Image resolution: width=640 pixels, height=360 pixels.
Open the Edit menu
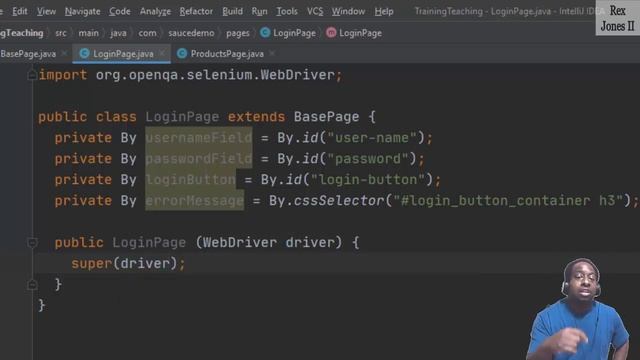pos(20,11)
